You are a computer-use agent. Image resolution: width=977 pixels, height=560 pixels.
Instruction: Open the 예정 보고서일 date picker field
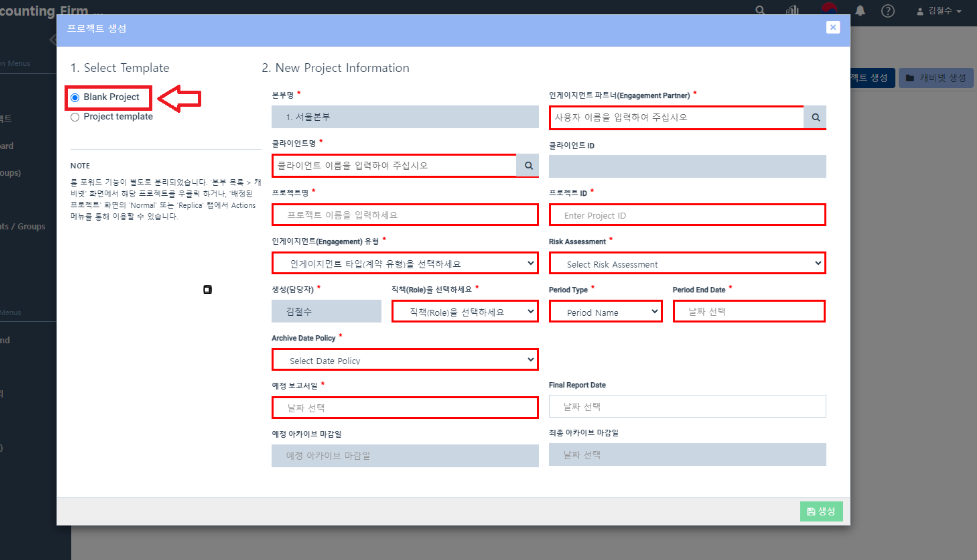click(405, 407)
